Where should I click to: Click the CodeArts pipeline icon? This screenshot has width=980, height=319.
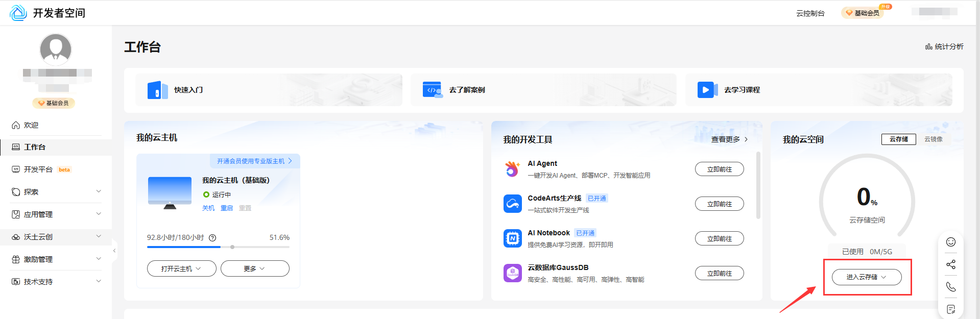click(512, 204)
